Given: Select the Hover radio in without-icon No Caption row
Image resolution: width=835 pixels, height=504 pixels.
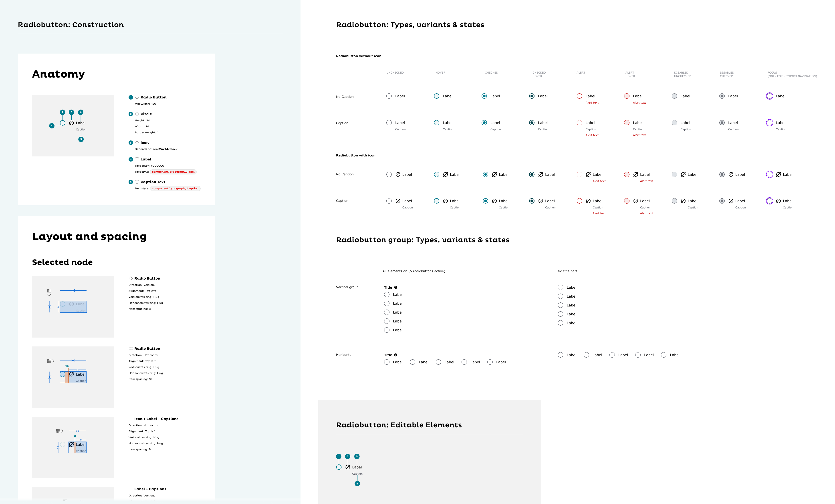Looking at the screenshot, I should click(x=436, y=96).
